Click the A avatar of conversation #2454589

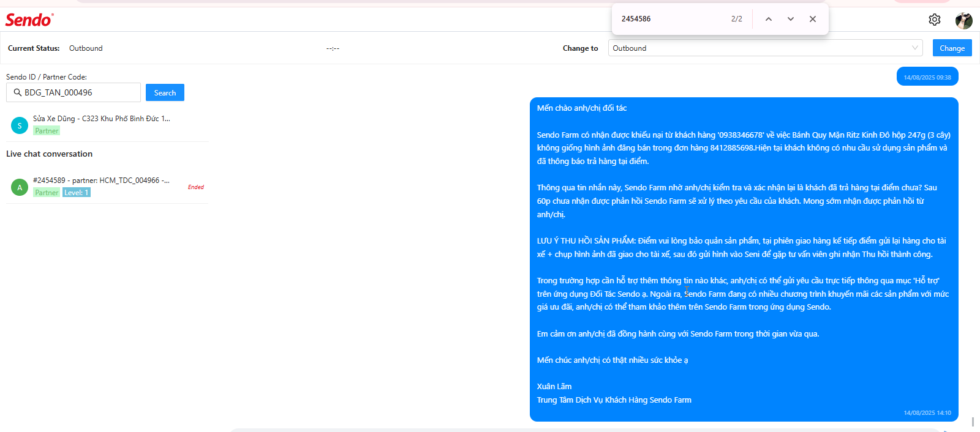pyautogui.click(x=20, y=187)
